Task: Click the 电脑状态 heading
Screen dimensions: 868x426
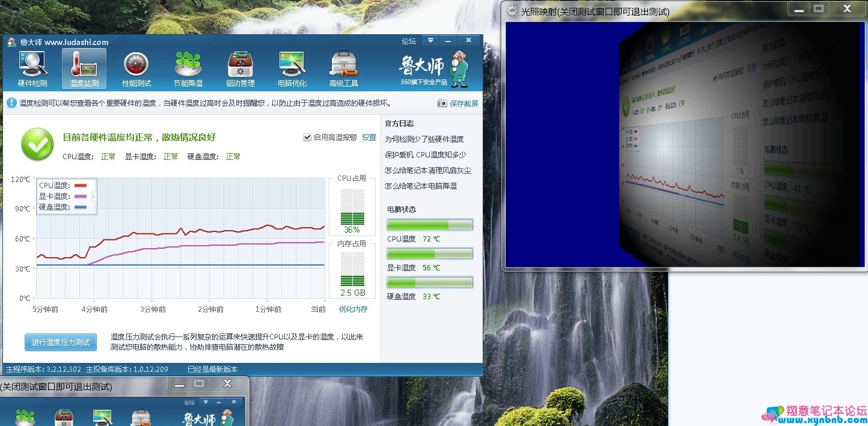Action: click(402, 210)
